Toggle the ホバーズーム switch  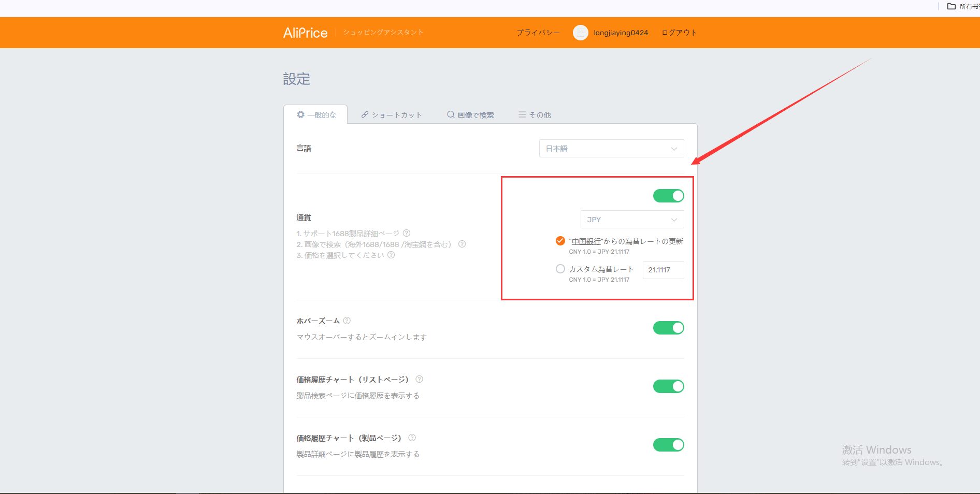668,328
